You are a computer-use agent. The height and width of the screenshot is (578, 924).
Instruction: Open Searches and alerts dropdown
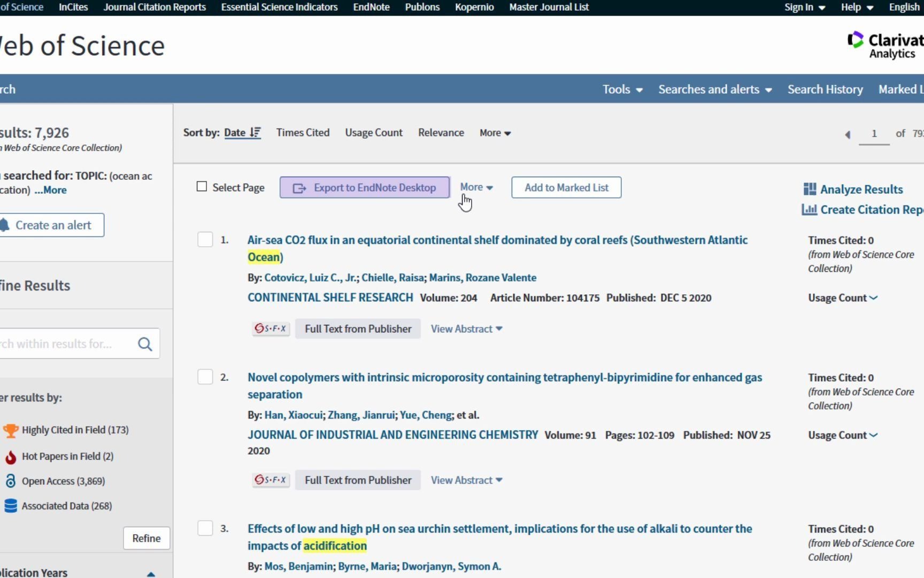(x=715, y=89)
